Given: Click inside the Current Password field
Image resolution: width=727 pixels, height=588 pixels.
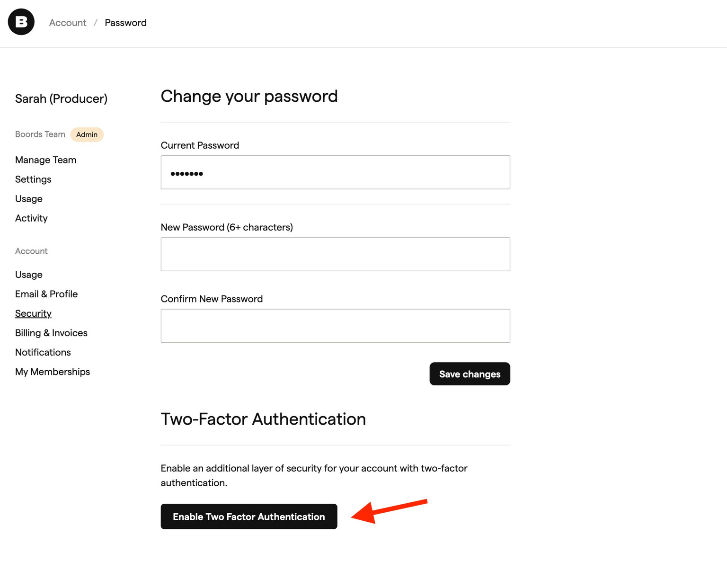Looking at the screenshot, I should tap(335, 172).
